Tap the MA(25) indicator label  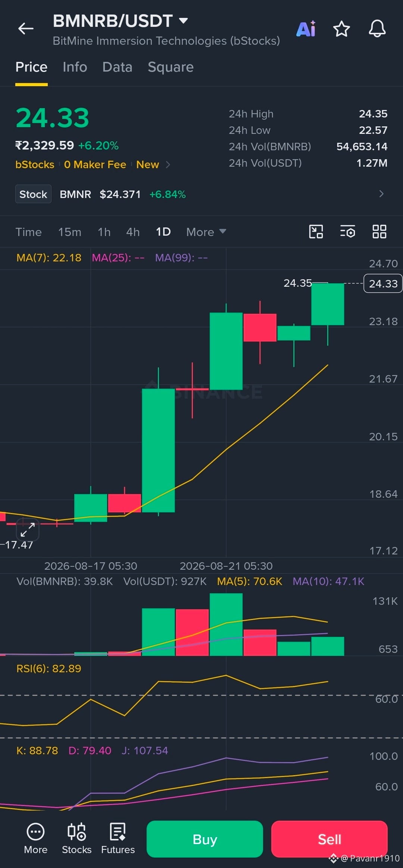[x=118, y=258]
